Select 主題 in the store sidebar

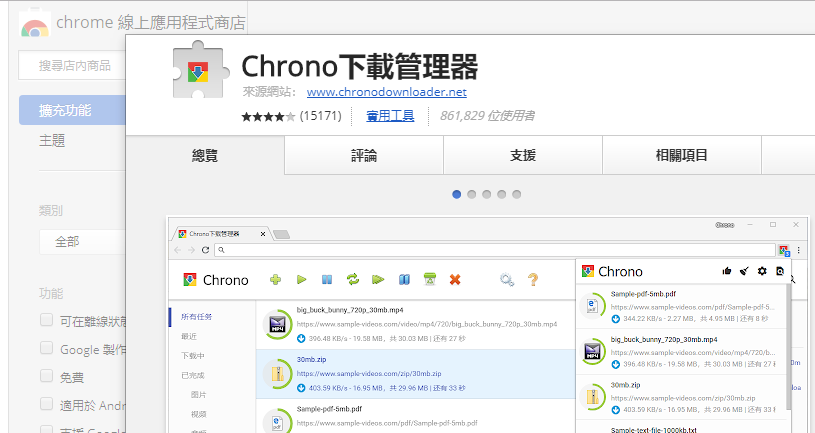[52, 140]
